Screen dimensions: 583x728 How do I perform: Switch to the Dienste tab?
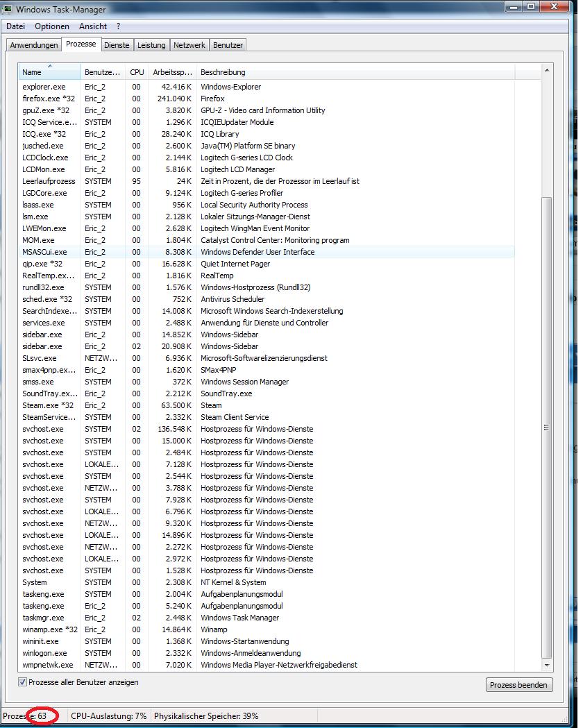click(x=117, y=45)
